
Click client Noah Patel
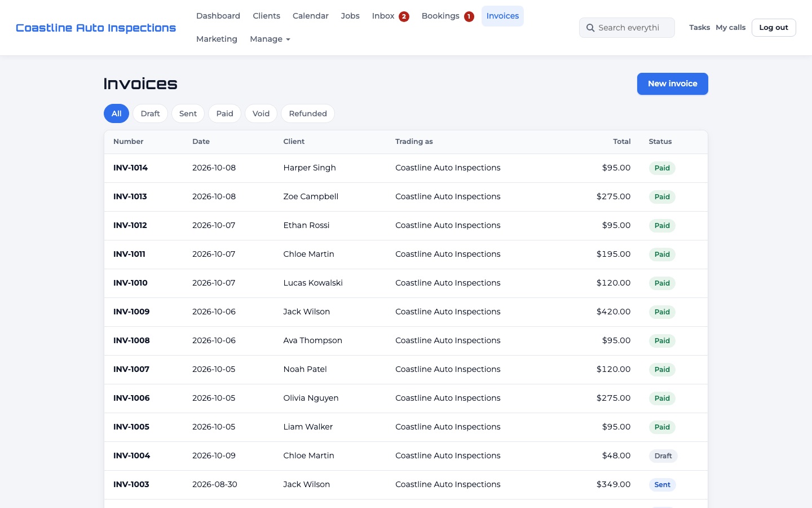pos(305,369)
